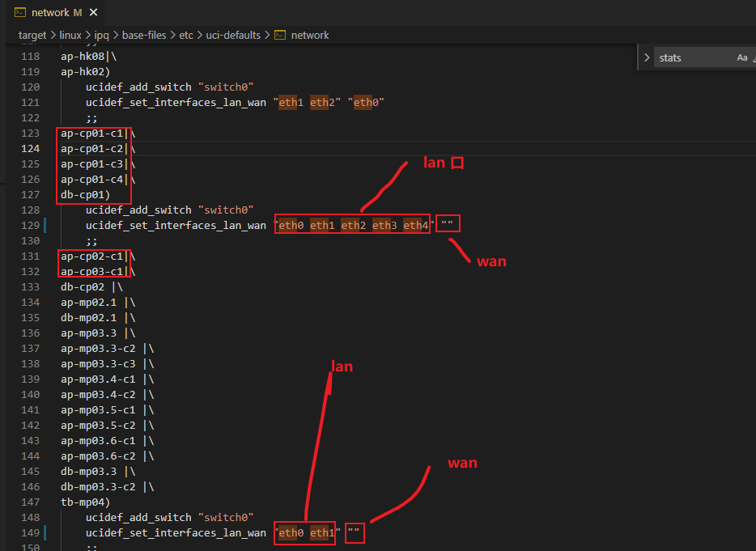Open the target breadcrumb folder
Viewport: 756px width, 551px height.
click(32, 35)
